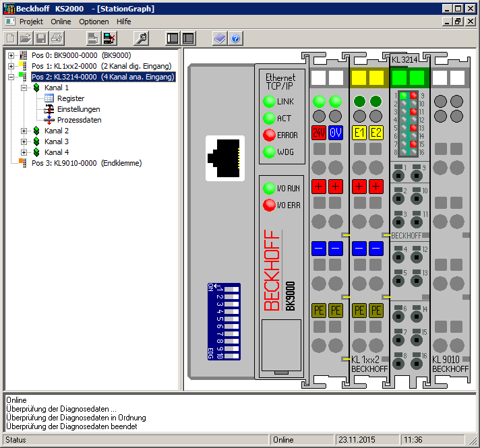Select Pos 3: KL9010-0000 Endklemme row
Image resolution: width=480 pixels, height=448 pixels.
tap(87, 163)
